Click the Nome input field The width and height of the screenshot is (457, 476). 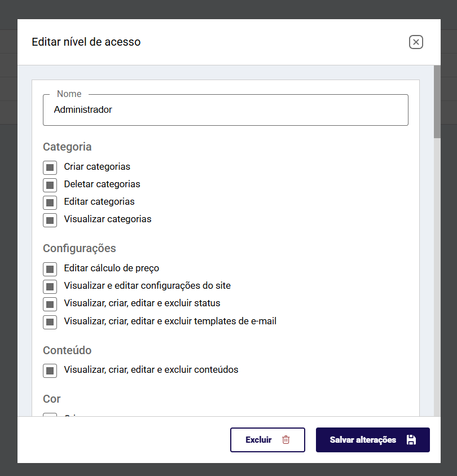(x=226, y=110)
